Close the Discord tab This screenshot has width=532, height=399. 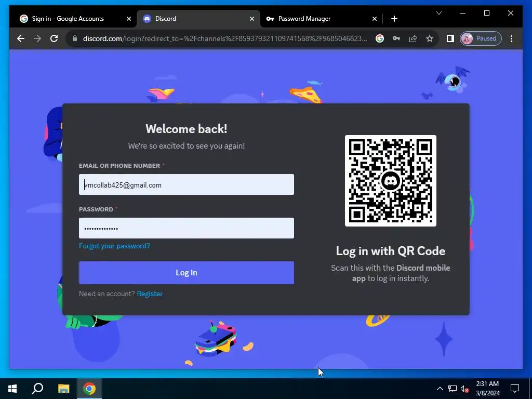pyautogui.click(x=252, y=19)
